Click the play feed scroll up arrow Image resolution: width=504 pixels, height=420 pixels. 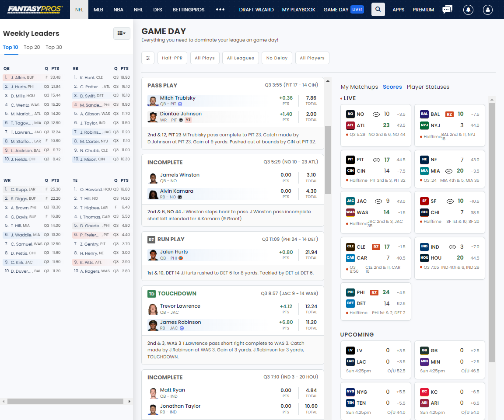[x=328, y=81]
